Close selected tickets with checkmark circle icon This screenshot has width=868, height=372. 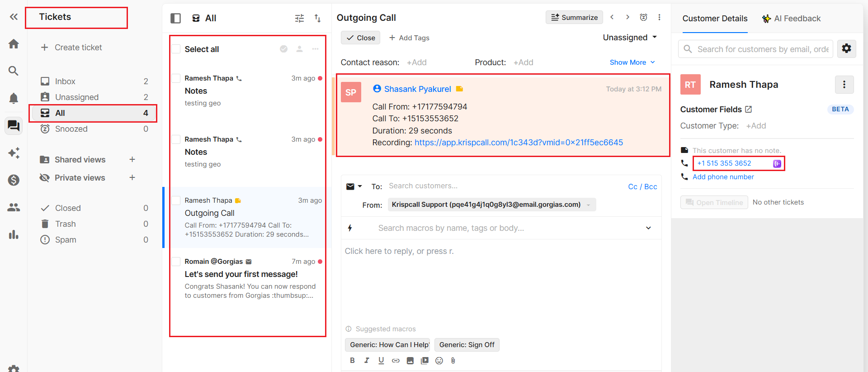[283, 49]
